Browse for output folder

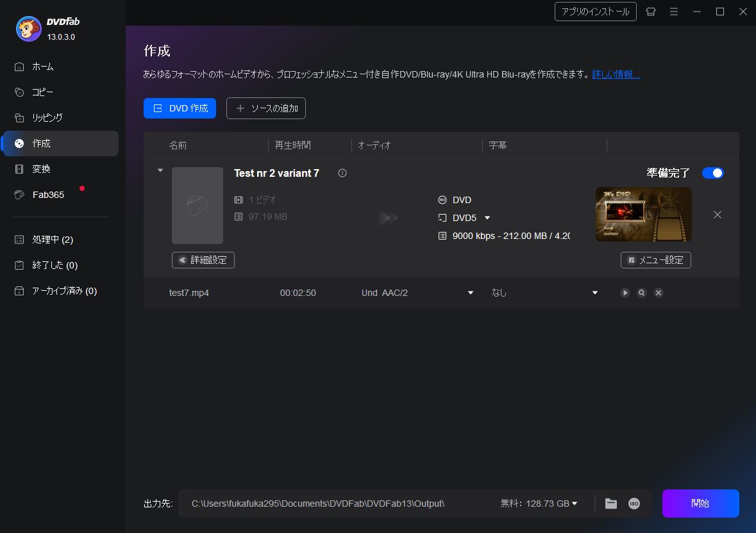611,504
